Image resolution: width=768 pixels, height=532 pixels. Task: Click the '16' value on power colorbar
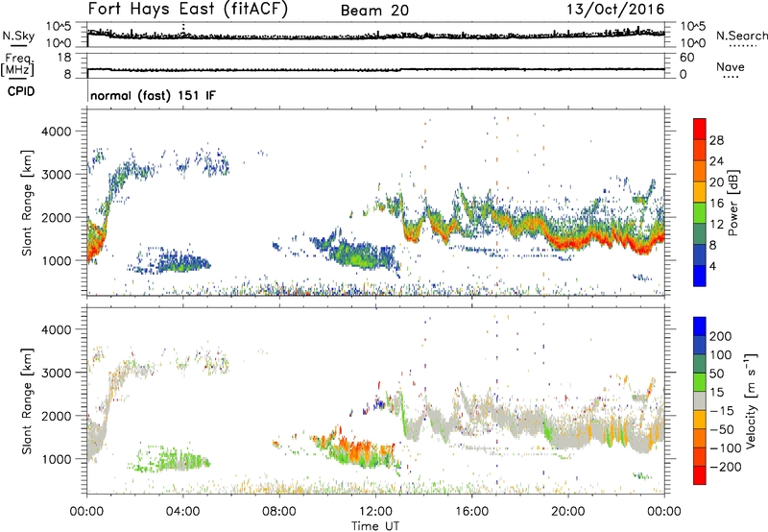coord(716,204)
